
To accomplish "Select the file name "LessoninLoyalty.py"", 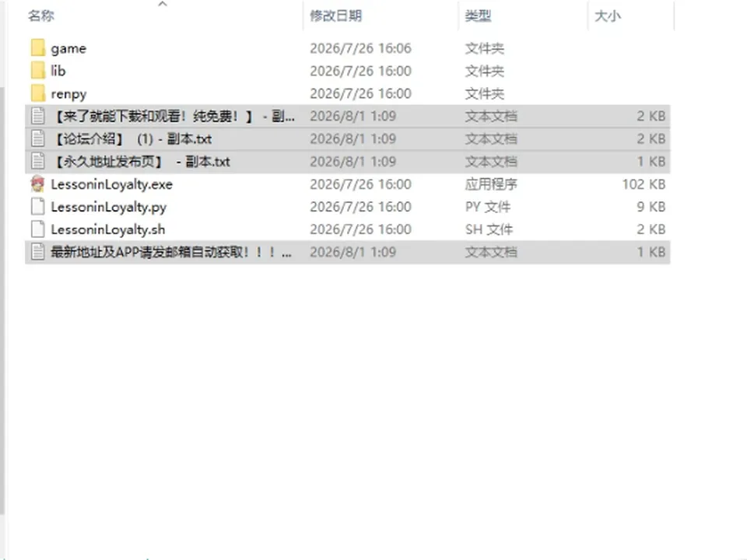I will (x=109, y=207).
